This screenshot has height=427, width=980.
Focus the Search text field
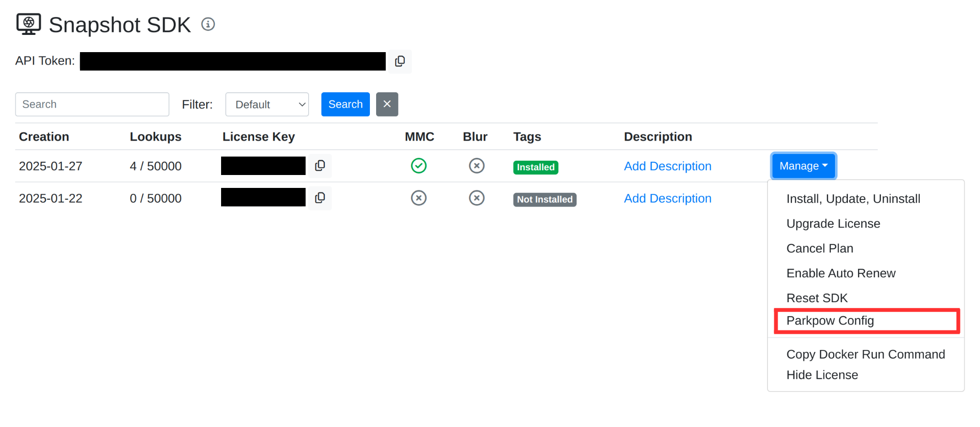click(92, 104)
